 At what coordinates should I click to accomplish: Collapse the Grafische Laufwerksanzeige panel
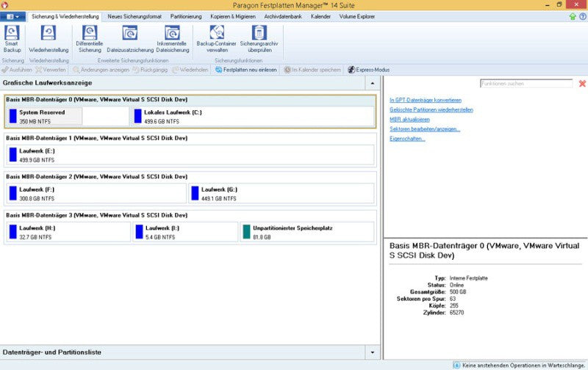pos(373,83)
